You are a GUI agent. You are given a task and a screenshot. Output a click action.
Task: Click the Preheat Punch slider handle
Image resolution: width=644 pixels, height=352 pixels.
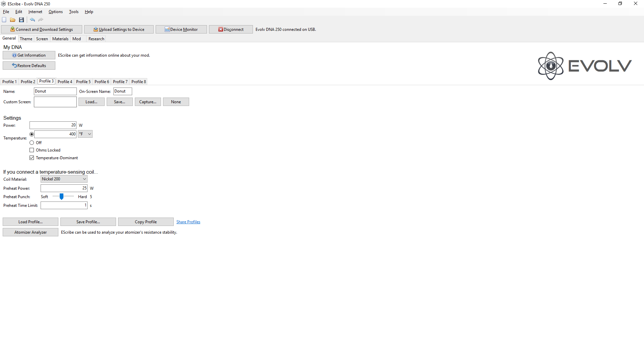tap(62, 197)
